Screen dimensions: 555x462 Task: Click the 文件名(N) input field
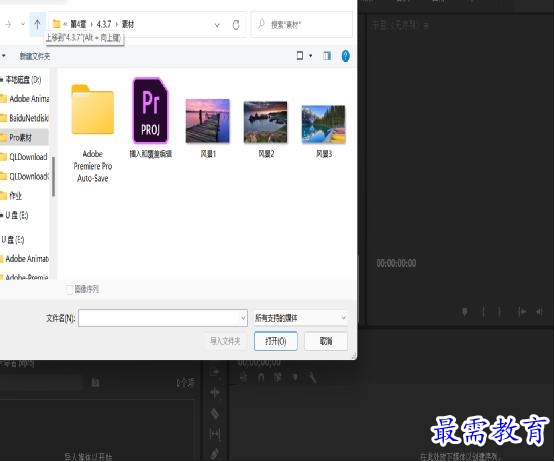point(162,318)
